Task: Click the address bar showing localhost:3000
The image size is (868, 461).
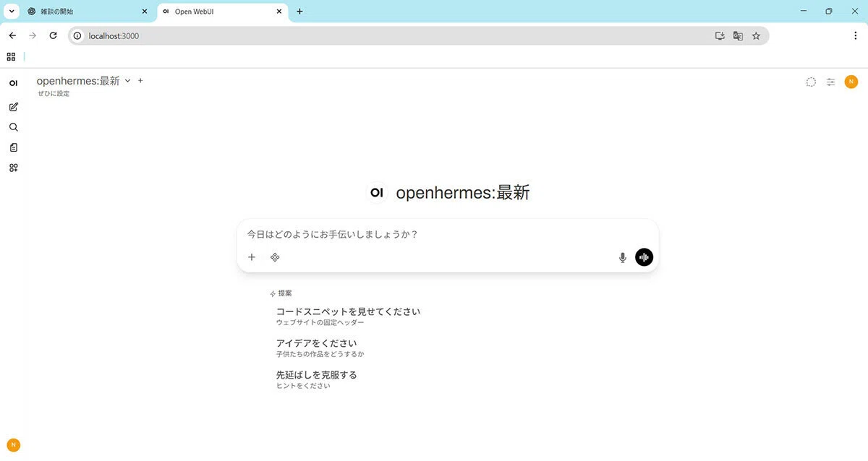Action: [x=418, y=35]
